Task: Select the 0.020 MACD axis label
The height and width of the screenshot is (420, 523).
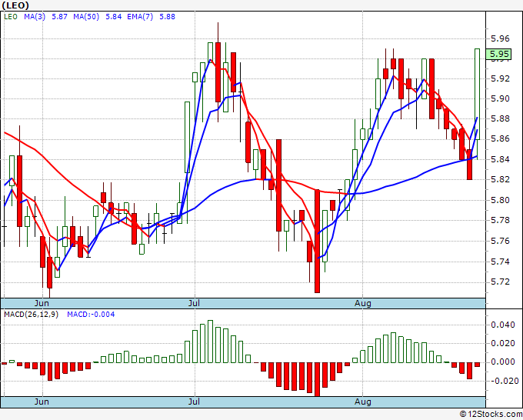Action: pyautogui.click(x=503, y=343)
